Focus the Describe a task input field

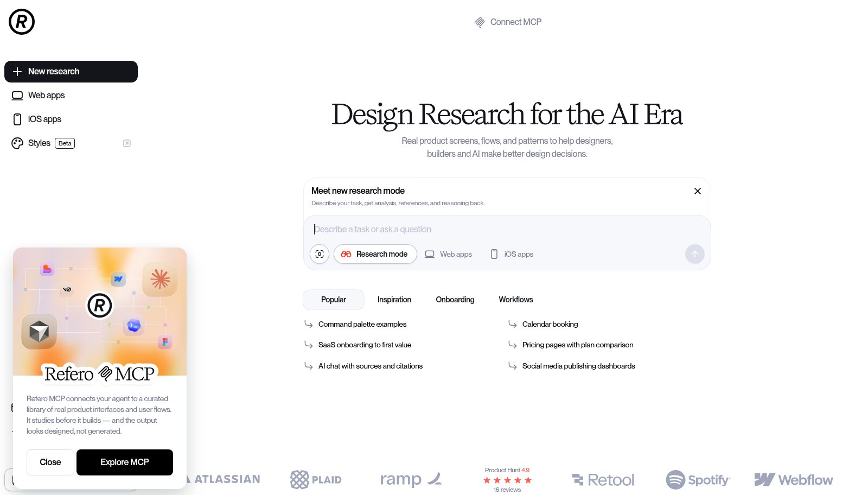click(507, 230)
